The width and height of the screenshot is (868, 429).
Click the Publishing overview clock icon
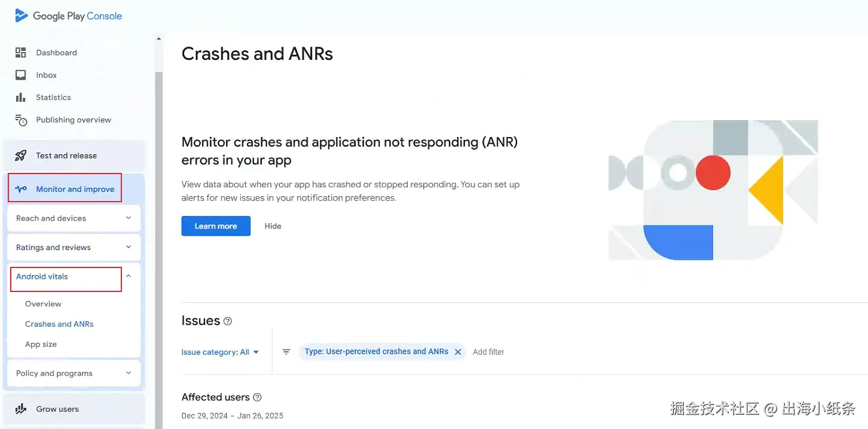[x=21, y=120]
